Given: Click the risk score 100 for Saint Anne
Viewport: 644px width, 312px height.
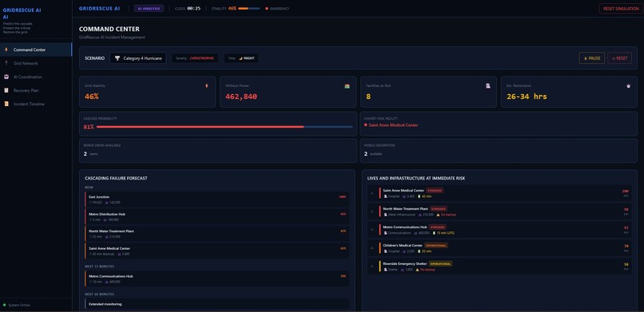Looking at the screenshot, I should coord(625,191).
